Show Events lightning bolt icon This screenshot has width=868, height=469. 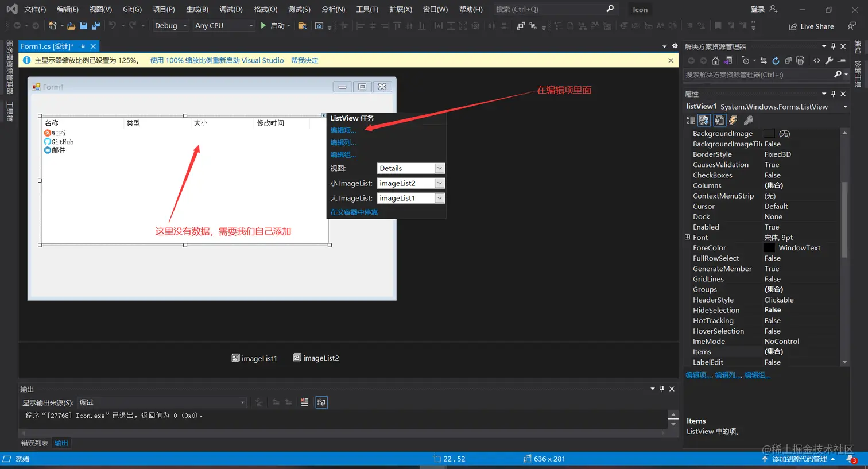click(x=733, y=120)
